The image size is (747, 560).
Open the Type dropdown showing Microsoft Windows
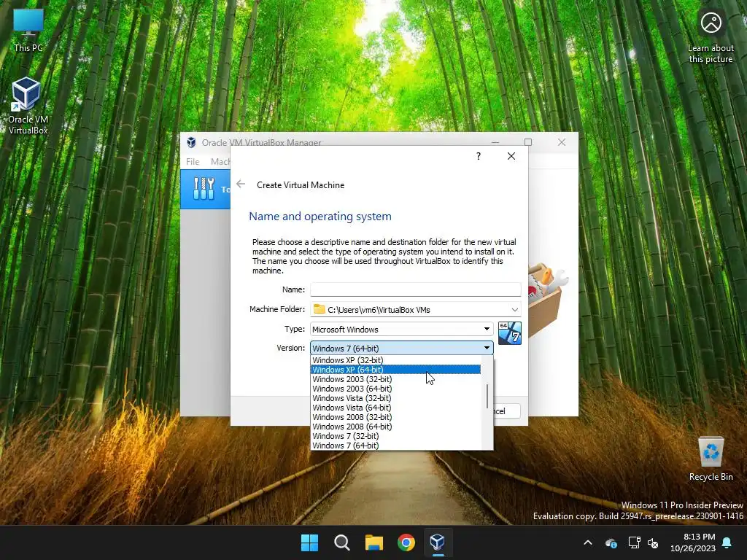coord(402,329)
